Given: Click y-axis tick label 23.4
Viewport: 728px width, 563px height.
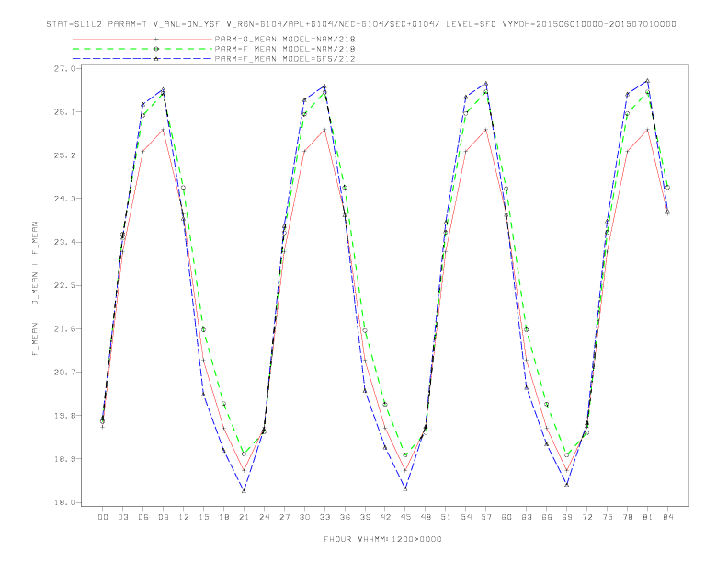Looking at the screenshot, I should [x=64, y=242].
